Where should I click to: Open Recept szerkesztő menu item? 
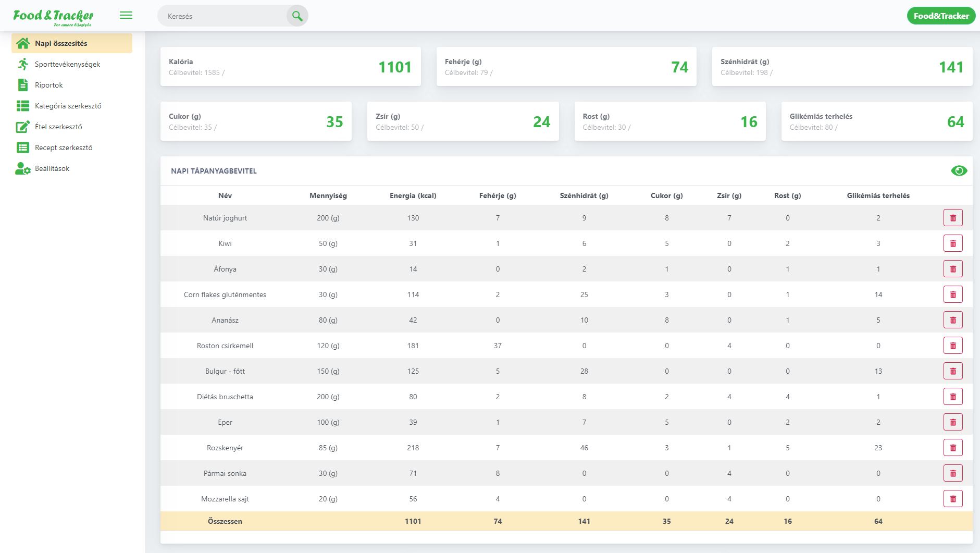pos(72,148)
